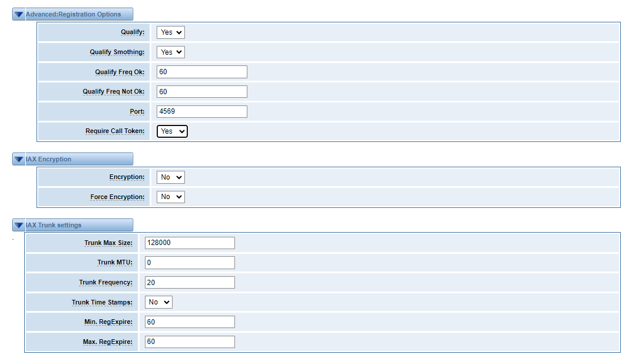The image size is (632, 364).
Task: Open the Trunk Time Stamps dropdown
Action: pos(159,302)
